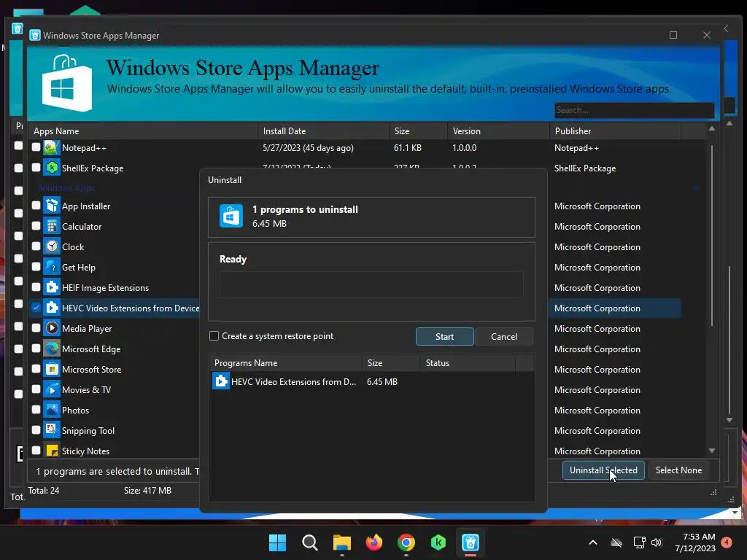The height and width of the screenshot is (560, 747).
Task: Click scroll down arrow of apps list
Action: pyautogui.click(x=712, y=451)
